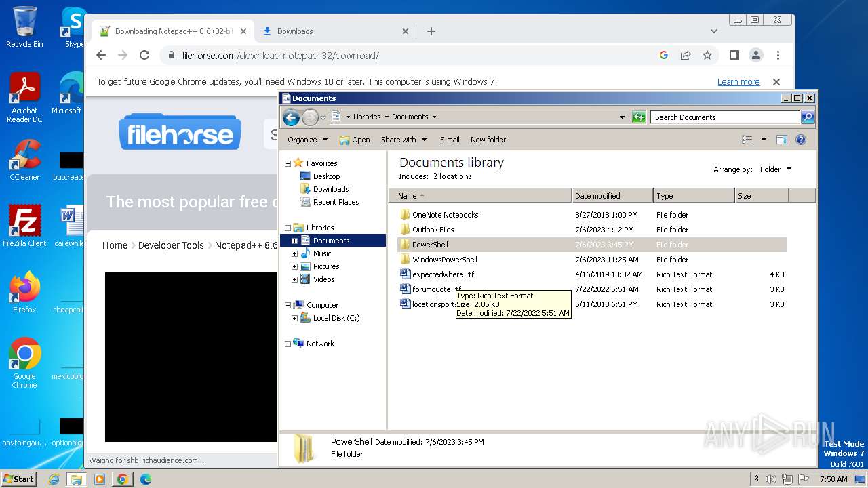Dismiss the Chrome update infobar
Screen dimensions: 868x488
[776, 82]
